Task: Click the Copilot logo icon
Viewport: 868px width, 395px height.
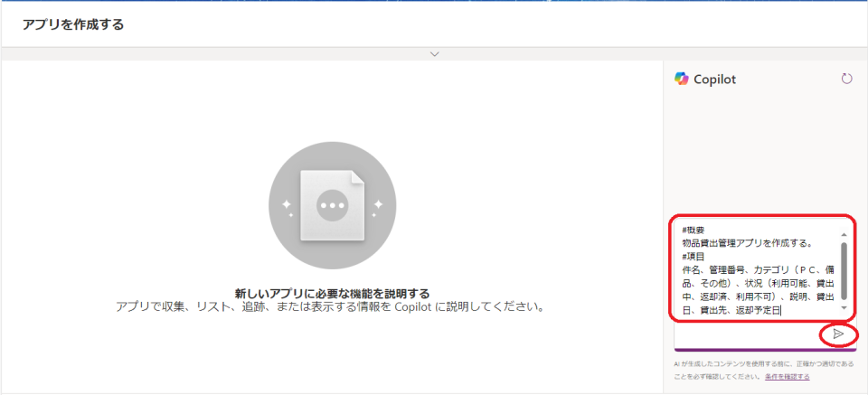Action: [x=681, y=80]
